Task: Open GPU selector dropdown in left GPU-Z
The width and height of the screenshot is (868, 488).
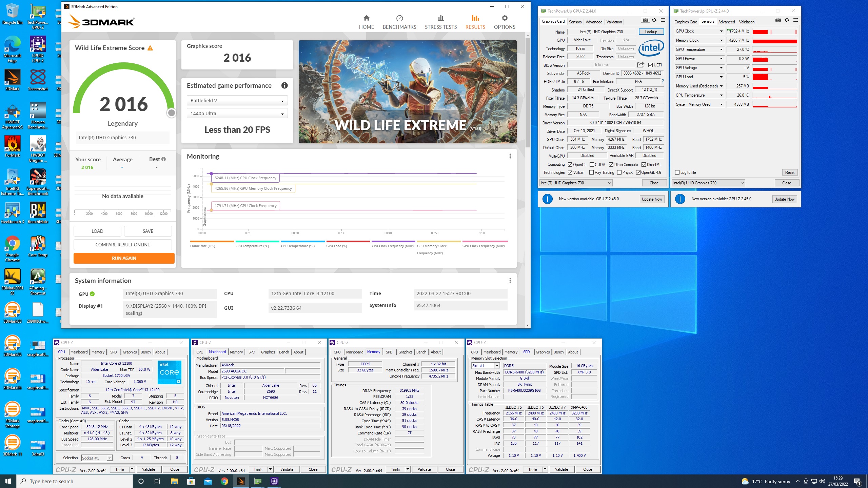Action: coord(576,183)
